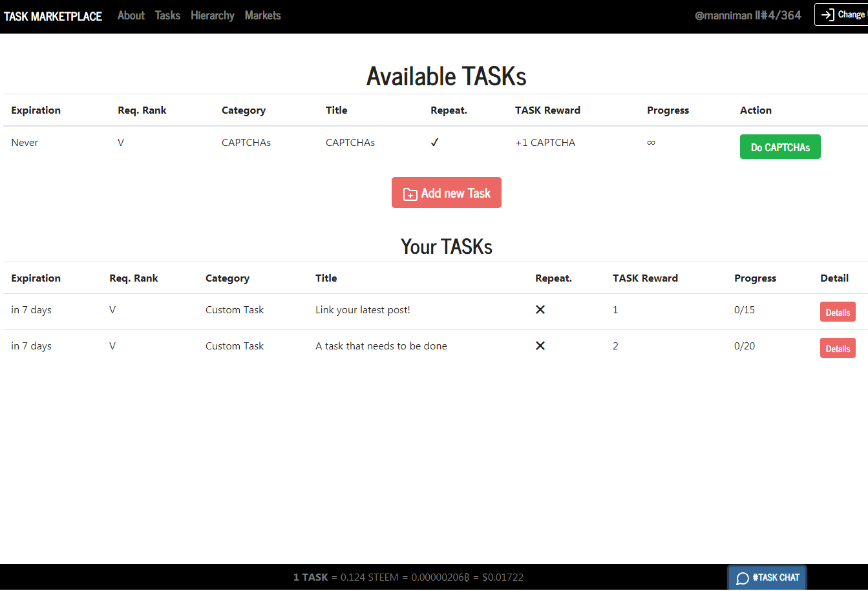Go to the Tasks menu item
The image size is (868, 591).
pos(167,16)
